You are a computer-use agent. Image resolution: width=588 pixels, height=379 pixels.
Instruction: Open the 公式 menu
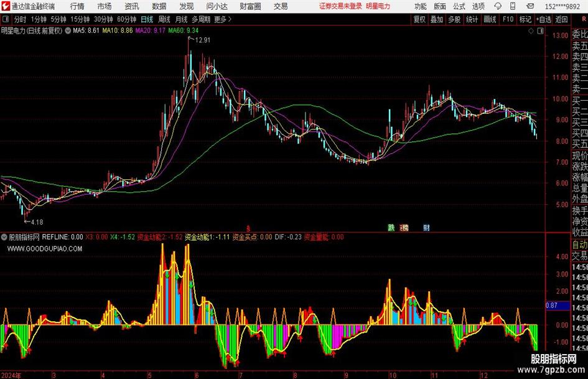click(459, 6)
